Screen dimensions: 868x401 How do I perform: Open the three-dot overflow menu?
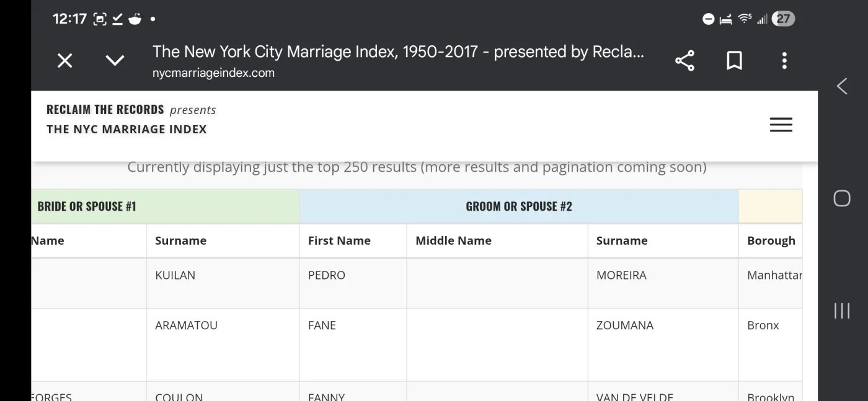(x=784, y=61)
